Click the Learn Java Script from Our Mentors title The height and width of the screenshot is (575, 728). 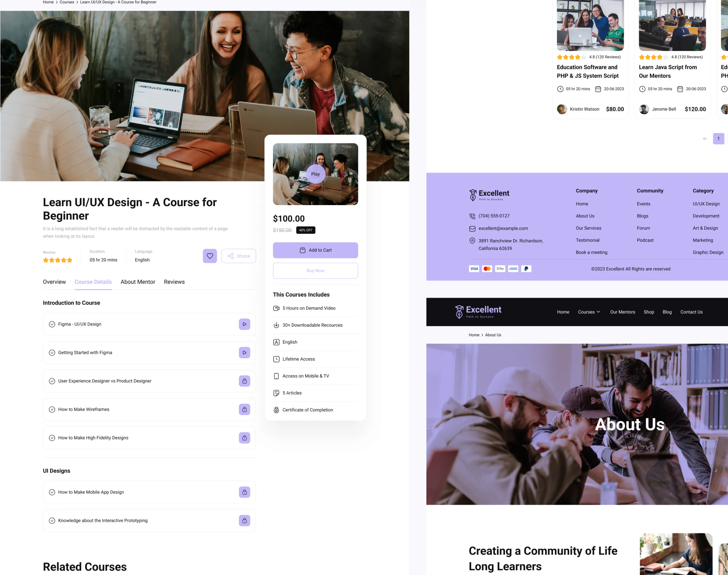point(668,72)
